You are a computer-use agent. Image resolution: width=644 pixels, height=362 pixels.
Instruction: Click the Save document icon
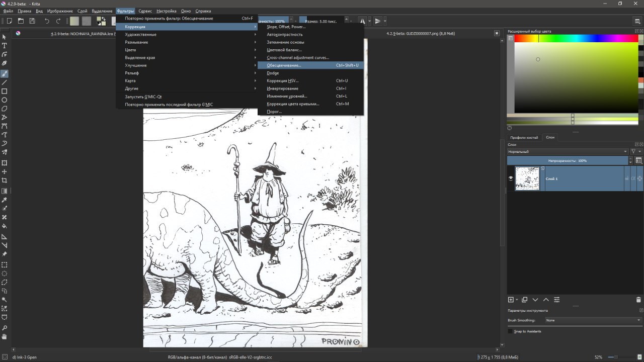(32, 21)
